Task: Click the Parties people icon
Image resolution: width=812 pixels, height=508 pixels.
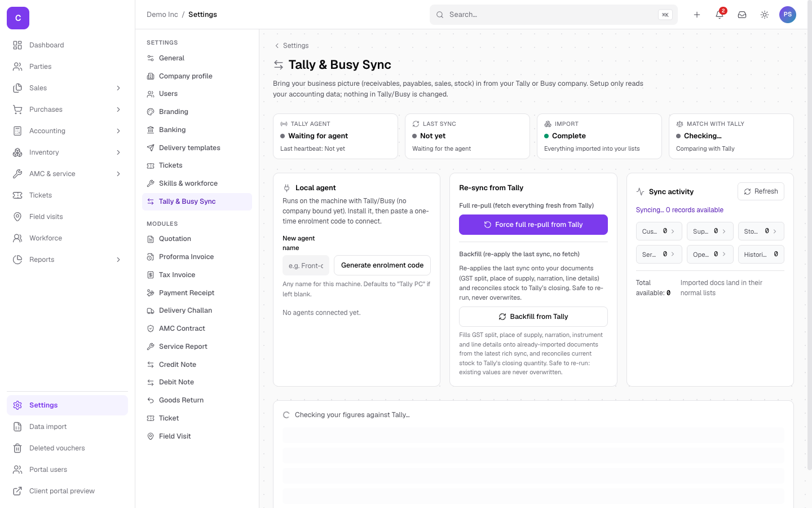Action: point(17,67)
